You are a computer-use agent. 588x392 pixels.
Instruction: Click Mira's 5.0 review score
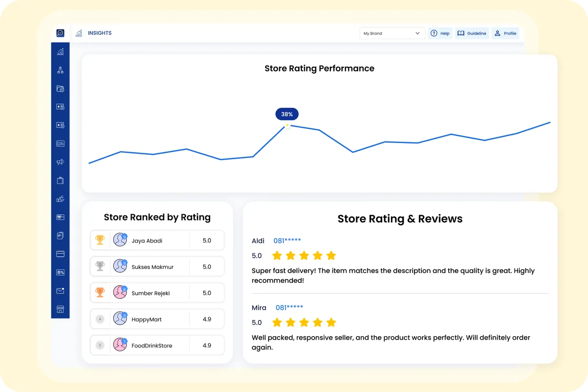257,323
